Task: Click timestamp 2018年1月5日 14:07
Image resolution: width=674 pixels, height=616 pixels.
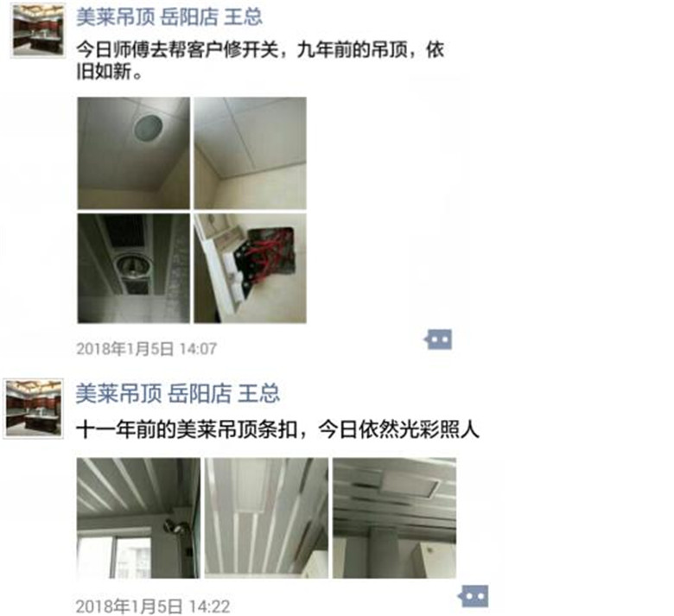Action: pyautogui.click(x=147, y=349)
